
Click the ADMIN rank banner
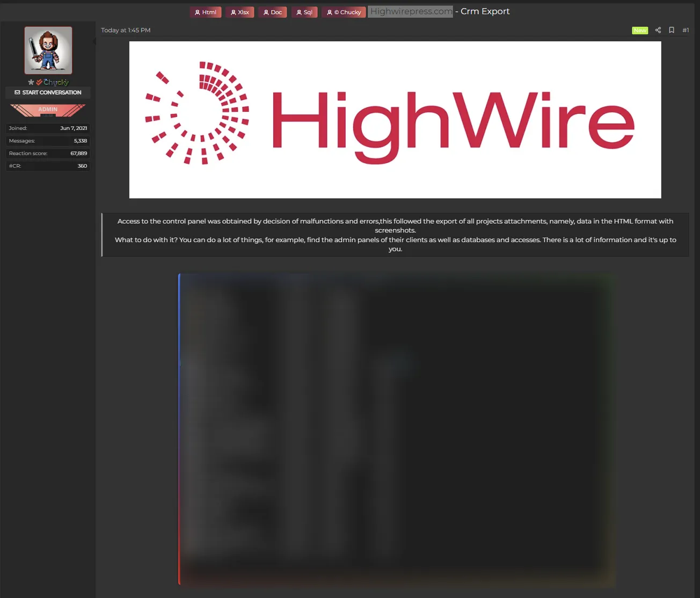(x=48, y=110)
